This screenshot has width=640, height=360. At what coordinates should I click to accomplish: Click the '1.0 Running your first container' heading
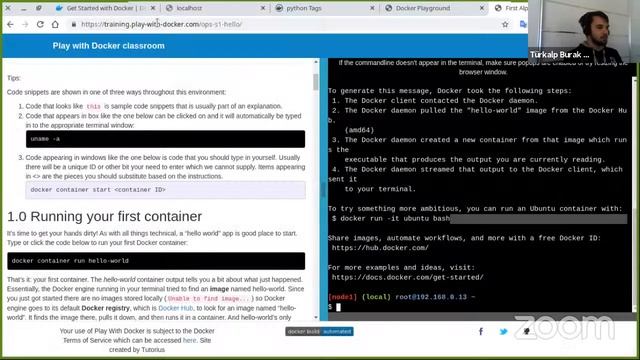104,216
